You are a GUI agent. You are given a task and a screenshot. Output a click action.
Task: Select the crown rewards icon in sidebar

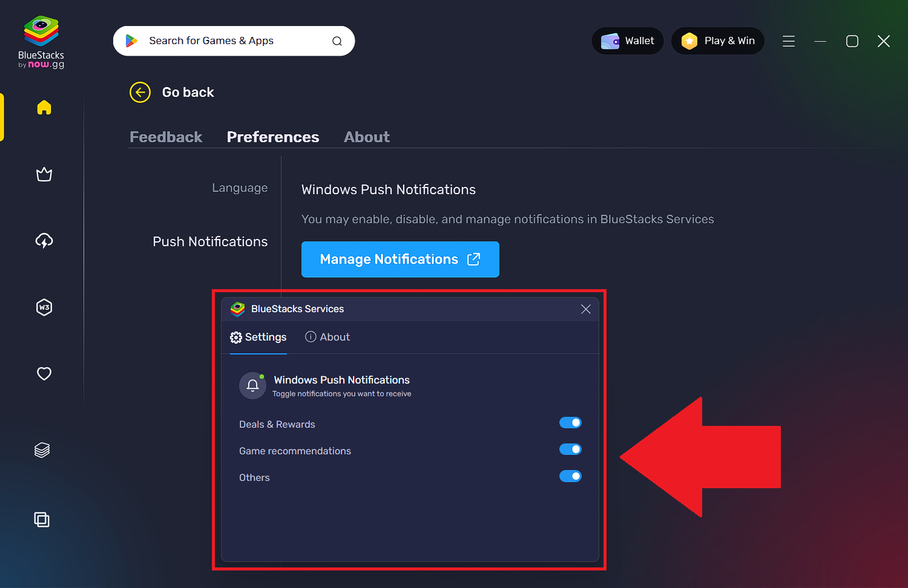click(x=44, y=174)
